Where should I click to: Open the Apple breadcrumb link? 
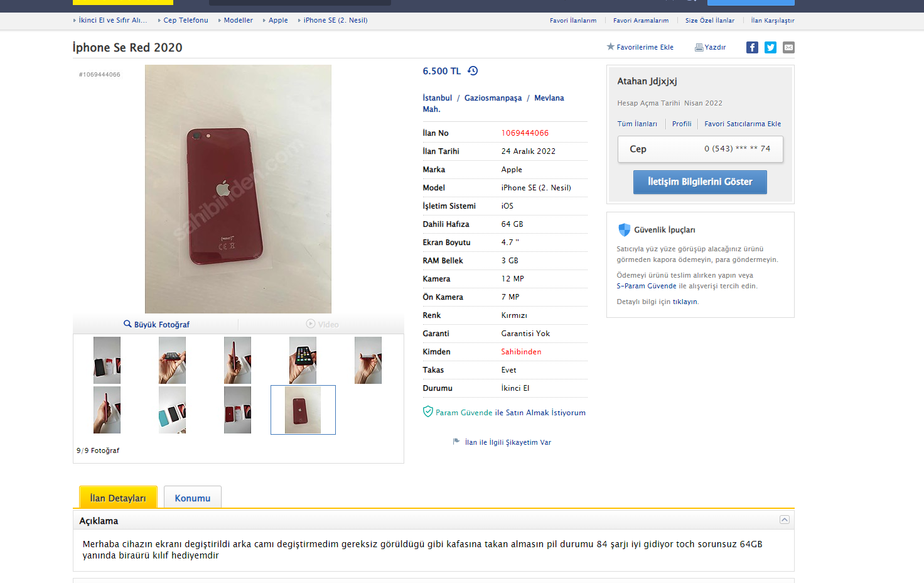tap(278, 20)
